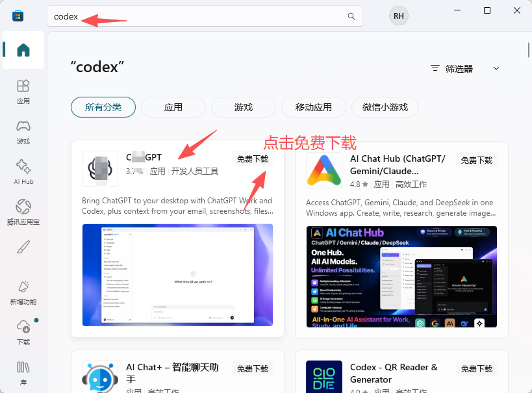Select the 应用 category filter tab
Image resolution: width=532 pixels, height=393 pixels.
coord(173,107)
